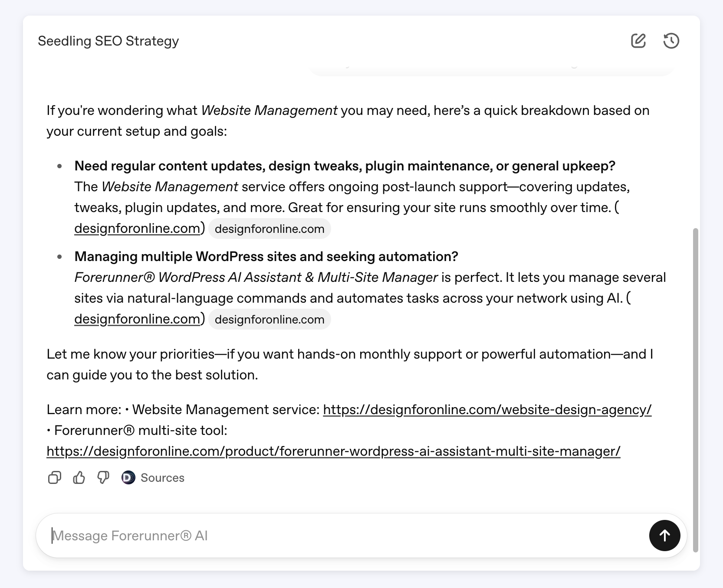This screenshot has width=723, height=588.
Task: Click designforonline.com source chip in Website Management bullet
Action: click(x=269, y=229)
